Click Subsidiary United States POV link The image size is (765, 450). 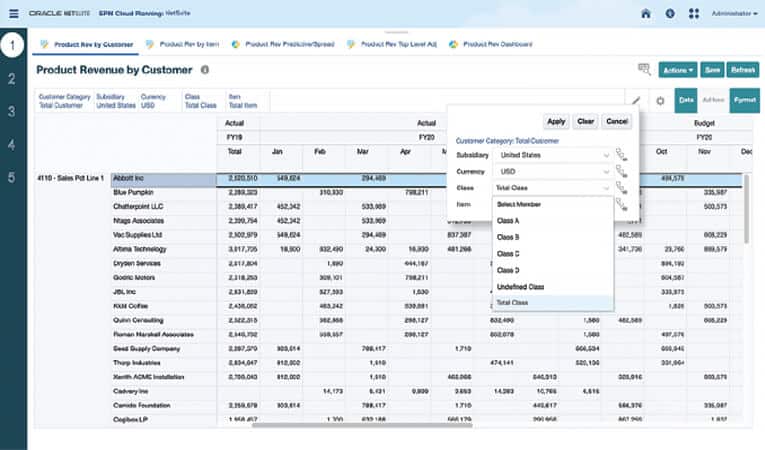point(116,101)
